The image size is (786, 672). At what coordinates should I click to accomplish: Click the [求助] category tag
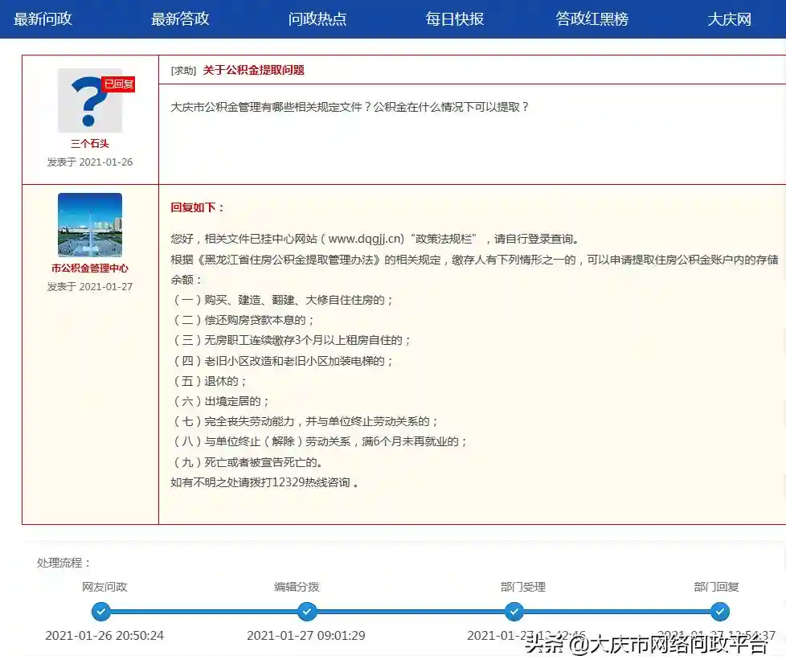[183, 71]
